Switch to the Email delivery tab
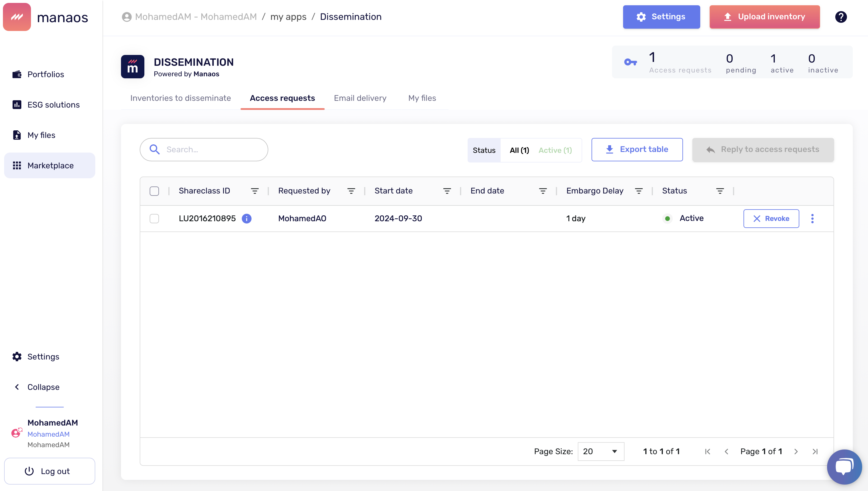 360,98
